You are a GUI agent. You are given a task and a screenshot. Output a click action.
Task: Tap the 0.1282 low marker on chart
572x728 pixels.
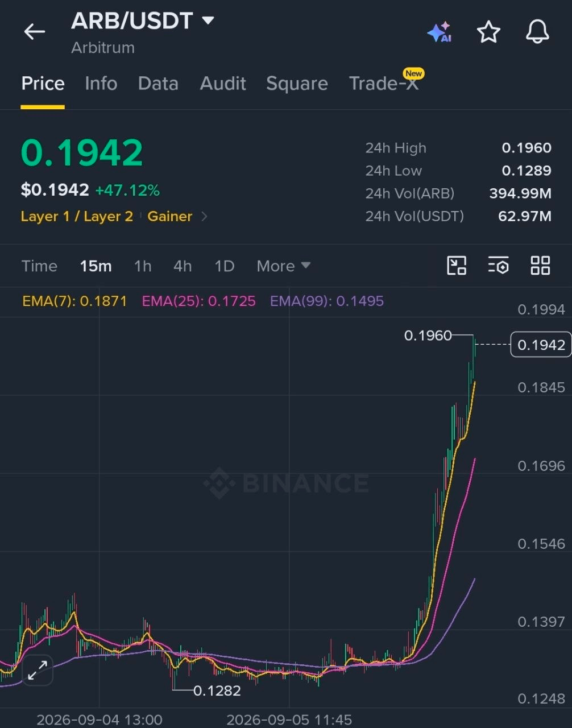217,690
